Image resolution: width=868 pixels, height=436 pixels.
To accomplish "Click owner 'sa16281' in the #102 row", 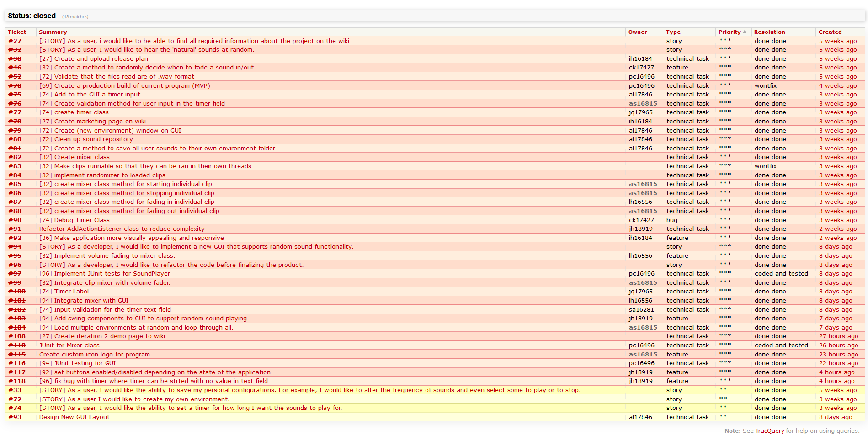I will (641, 309).
